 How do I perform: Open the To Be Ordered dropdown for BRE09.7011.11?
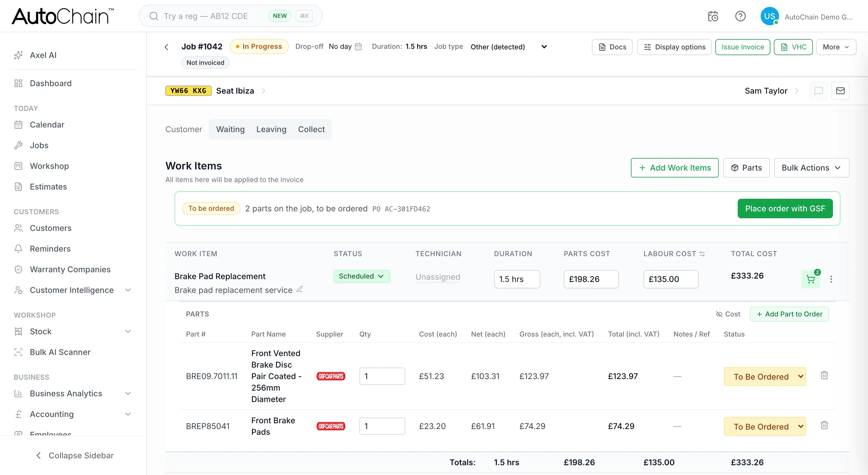click(765, 376)
